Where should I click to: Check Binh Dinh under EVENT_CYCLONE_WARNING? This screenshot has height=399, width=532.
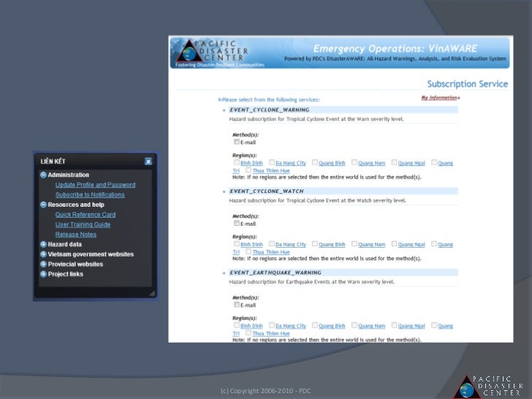tap(237, 162)
